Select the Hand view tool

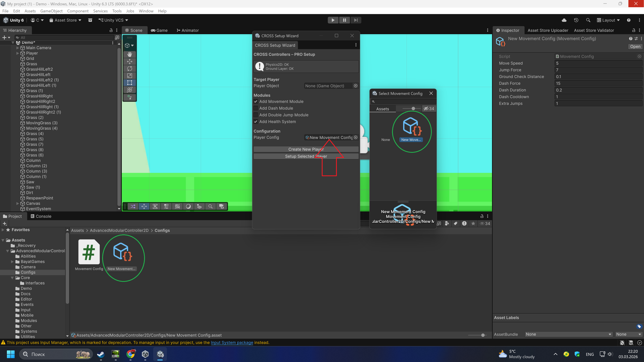point(130,54)
